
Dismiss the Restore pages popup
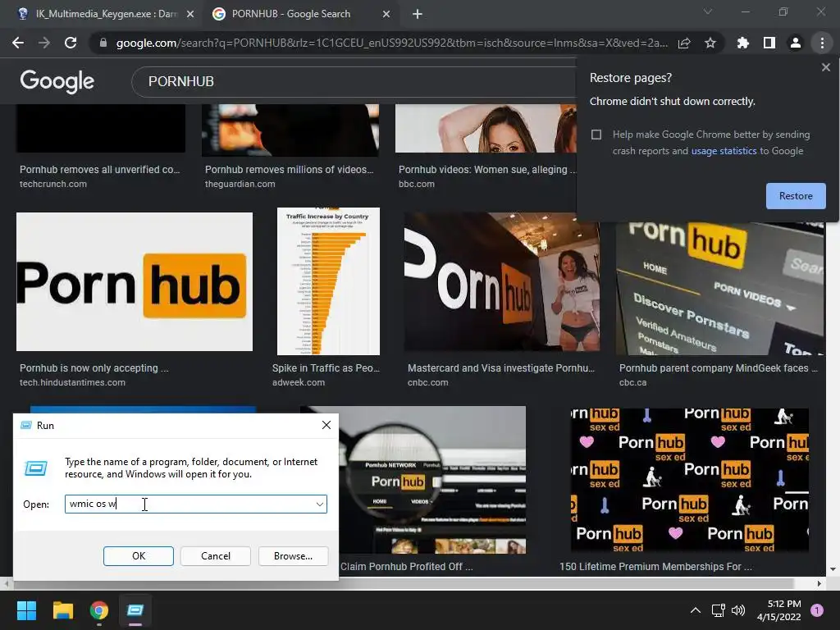pos(825,67)
